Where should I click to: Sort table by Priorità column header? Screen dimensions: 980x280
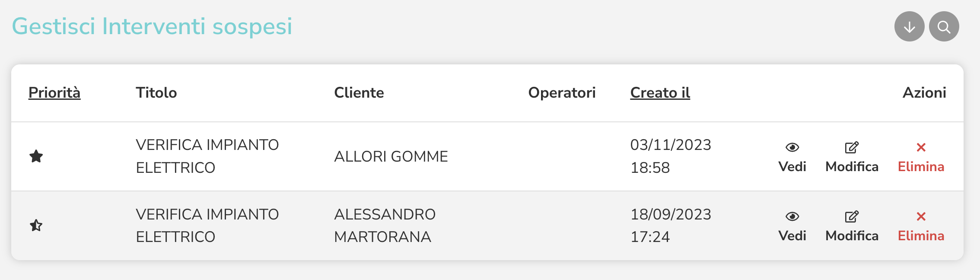pos(54,92)
